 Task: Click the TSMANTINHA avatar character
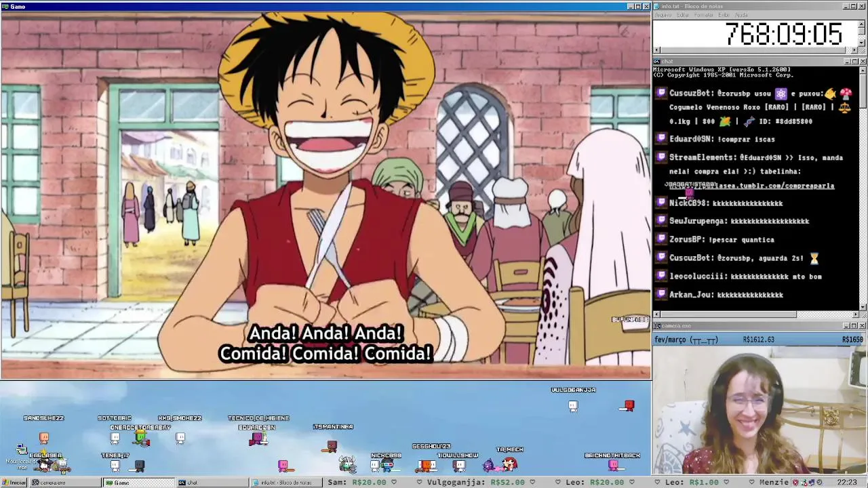tap(332, 445)
